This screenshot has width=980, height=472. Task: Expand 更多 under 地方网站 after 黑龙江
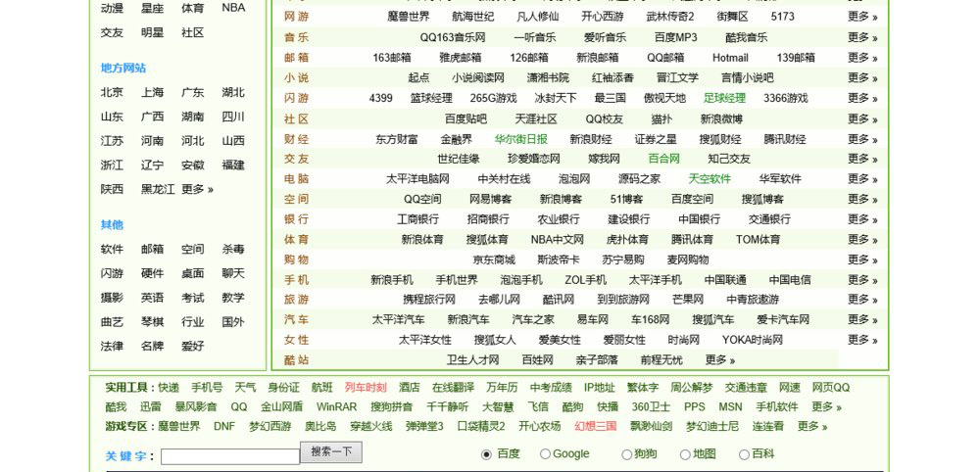click(x=198, y=189)
